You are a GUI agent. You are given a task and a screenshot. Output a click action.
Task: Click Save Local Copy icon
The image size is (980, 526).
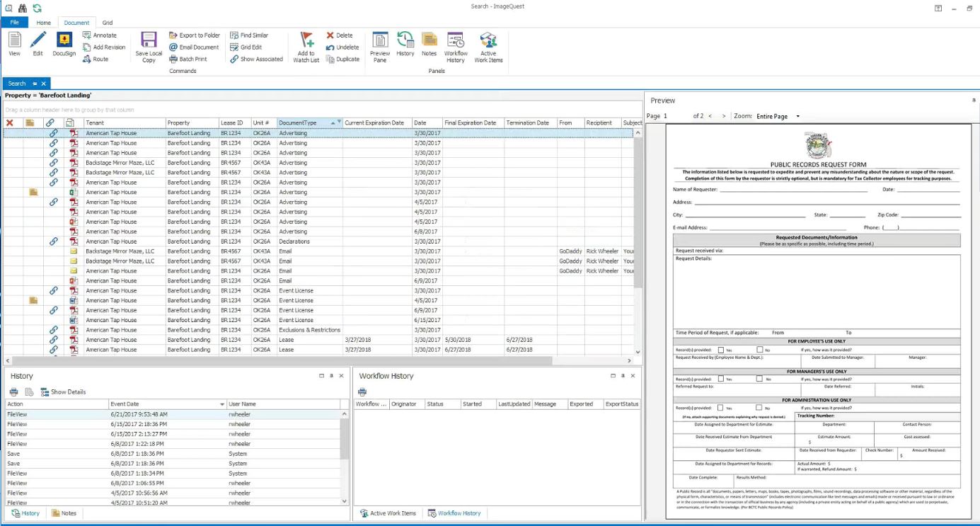coord(149,40)
